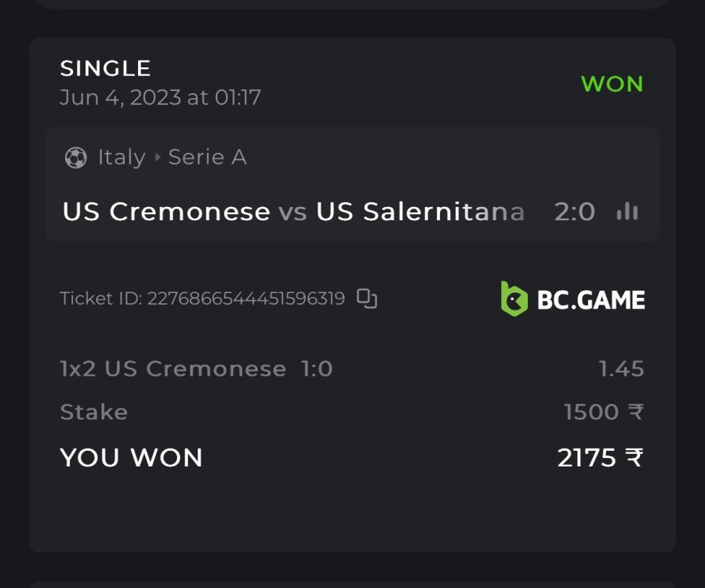
Task: Tap the SINGLE bet type heading
Action: pos(105,68)
